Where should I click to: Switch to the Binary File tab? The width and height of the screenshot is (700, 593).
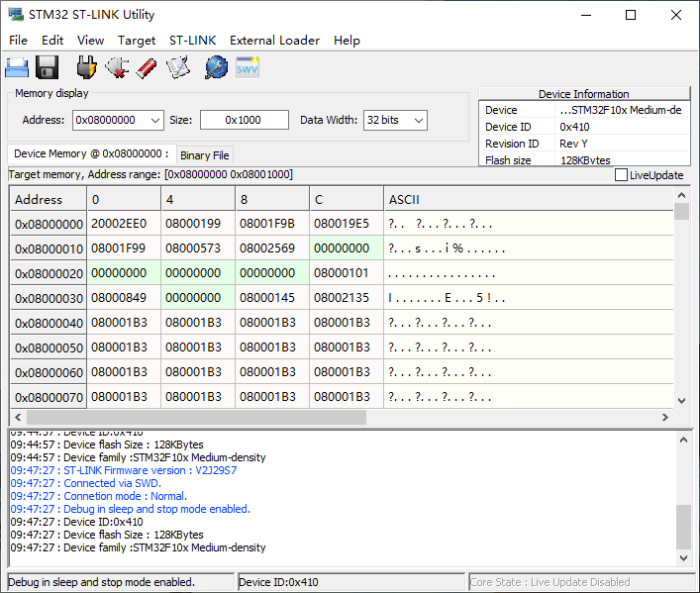tap(205, 155)
